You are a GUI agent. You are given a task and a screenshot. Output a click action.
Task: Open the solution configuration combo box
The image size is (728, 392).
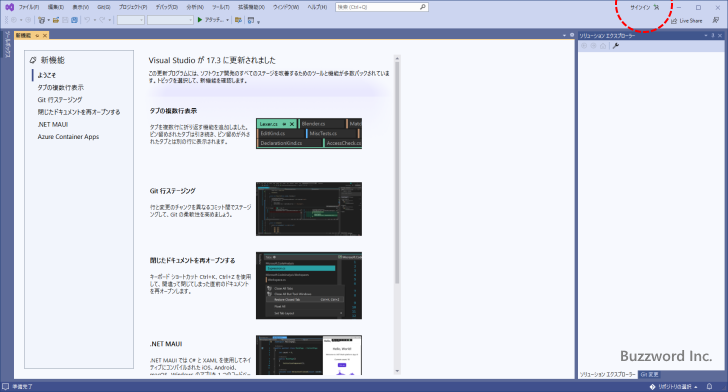[130, 20]
